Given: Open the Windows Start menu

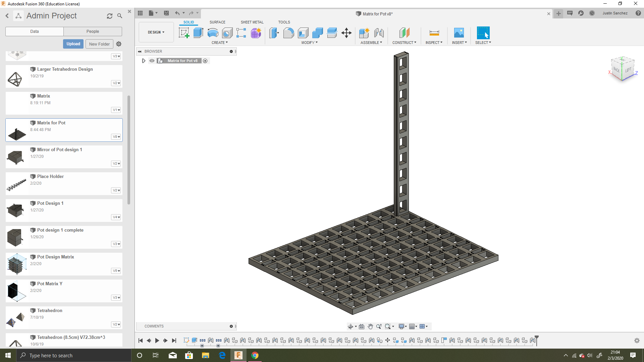Looking at the screenshot, I should (x=8, y=355).
